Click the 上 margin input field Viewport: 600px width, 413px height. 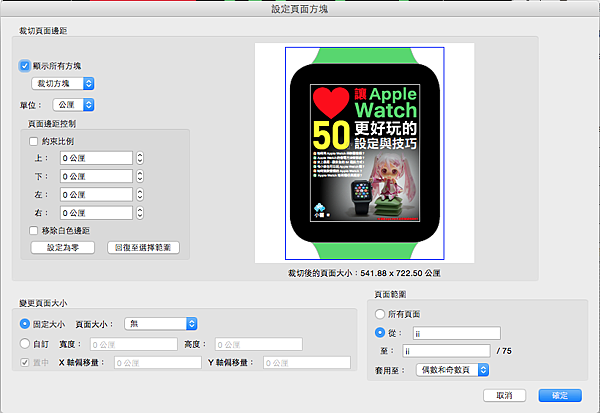tap(96, 158)
